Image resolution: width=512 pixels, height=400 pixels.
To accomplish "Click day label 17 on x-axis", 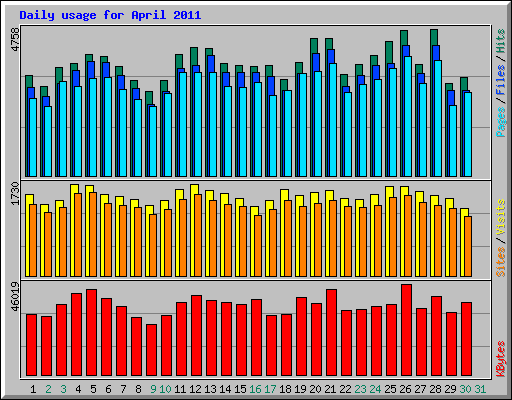I will pos(270,389).
